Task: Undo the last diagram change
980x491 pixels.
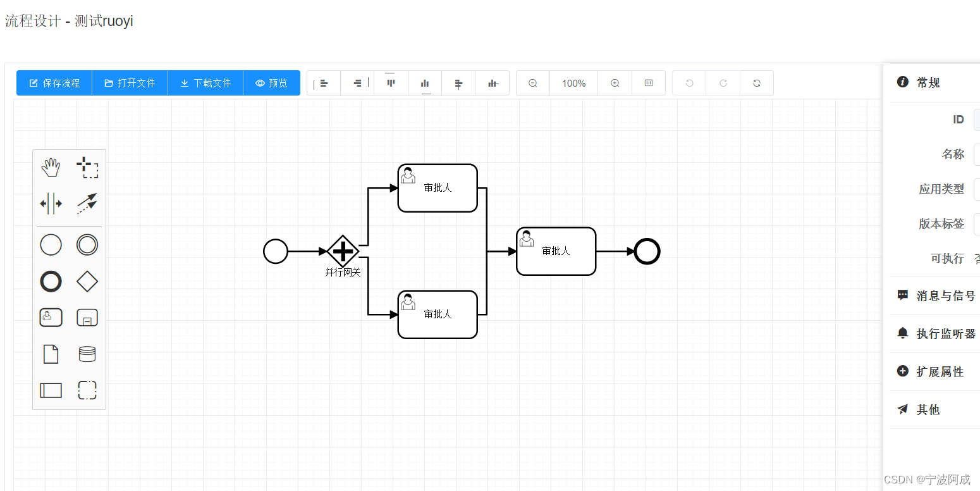Action: click(689, 83)
